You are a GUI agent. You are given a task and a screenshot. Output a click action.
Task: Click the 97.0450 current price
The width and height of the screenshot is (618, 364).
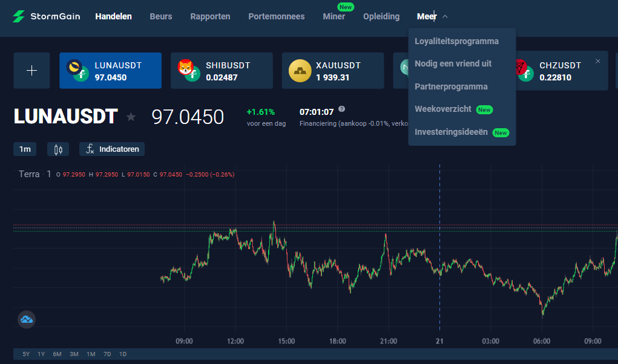tap(188, 117)
